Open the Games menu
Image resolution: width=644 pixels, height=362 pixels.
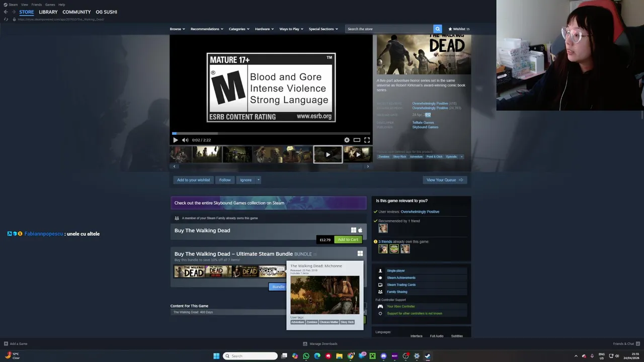click(50, 5)
